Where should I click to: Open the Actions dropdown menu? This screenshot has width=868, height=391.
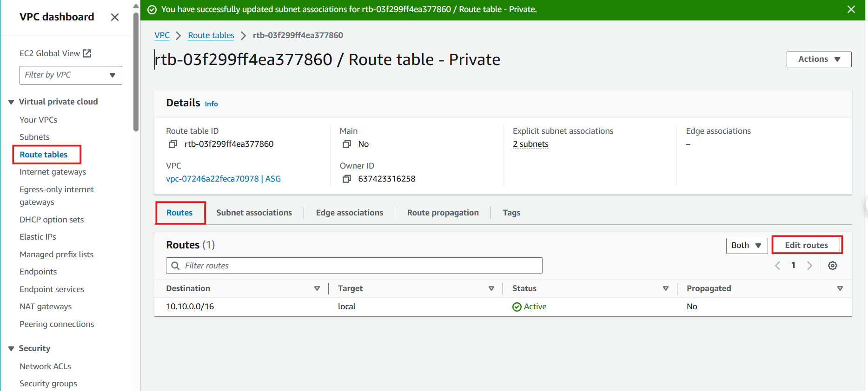[819, 59]
